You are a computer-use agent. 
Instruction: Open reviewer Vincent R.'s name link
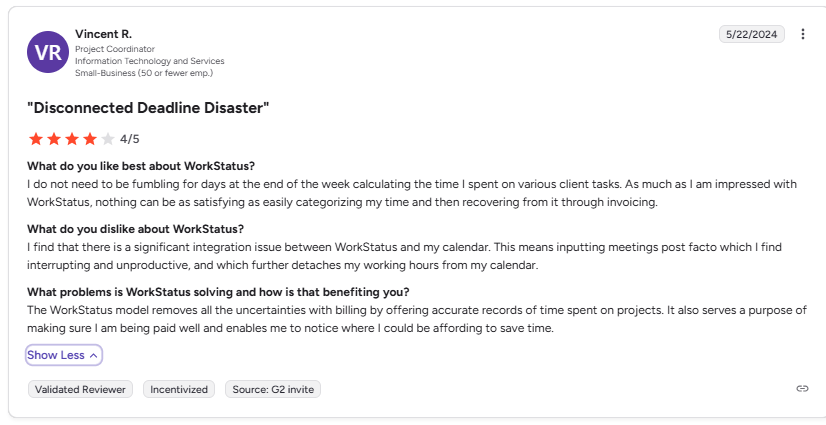103,34
